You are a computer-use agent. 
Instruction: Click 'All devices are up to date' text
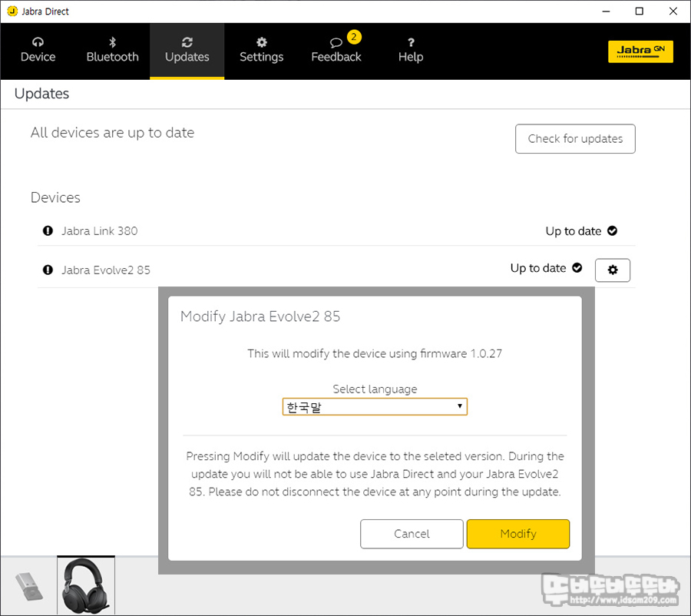click(112, 133)
